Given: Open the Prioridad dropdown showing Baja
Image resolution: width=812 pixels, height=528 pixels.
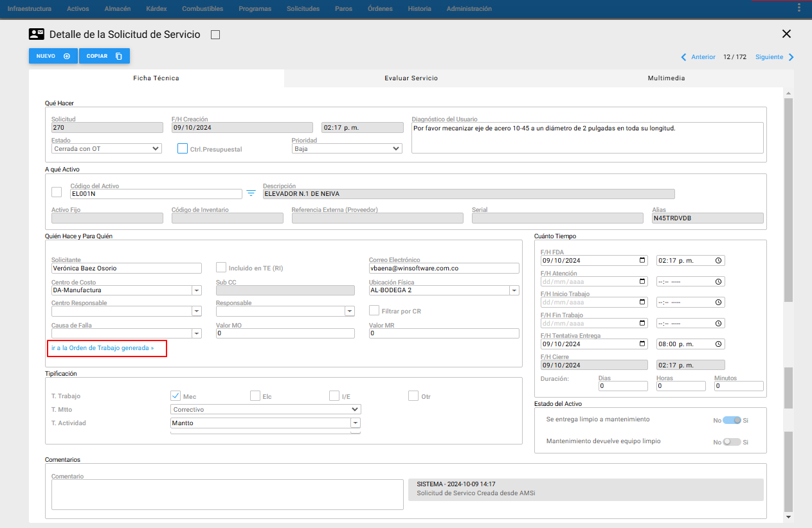Looking at the screenshot, I should point(347,148).
